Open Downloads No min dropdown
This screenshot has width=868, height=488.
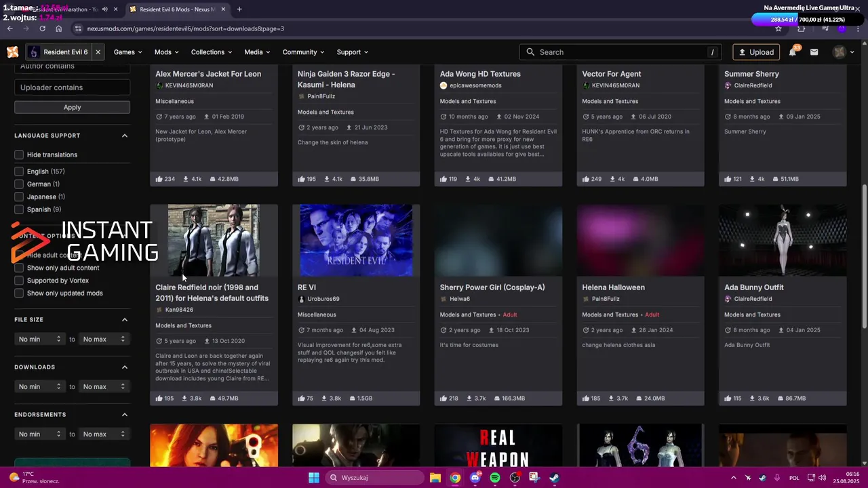[39, 386]
